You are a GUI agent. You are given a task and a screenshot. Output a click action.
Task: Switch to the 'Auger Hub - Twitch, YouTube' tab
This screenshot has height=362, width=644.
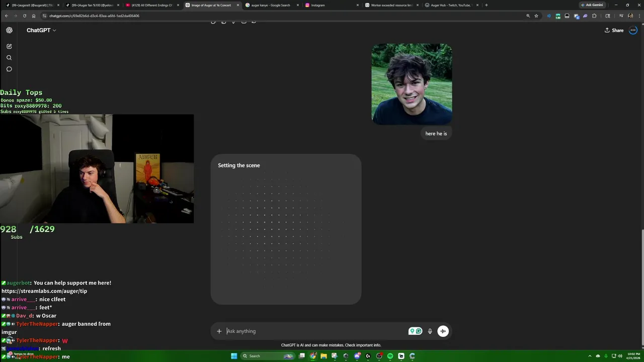coord(451,5)
